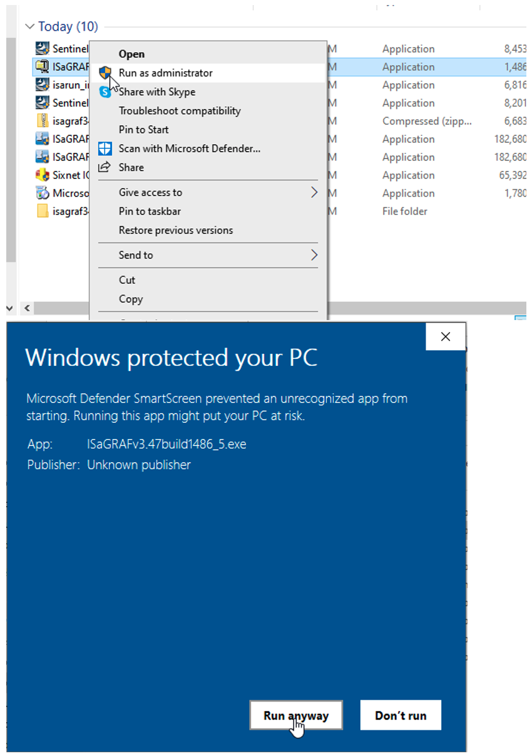Click the 8,201 size value
The image size is (532, 756).
click(x=516, y=103)
